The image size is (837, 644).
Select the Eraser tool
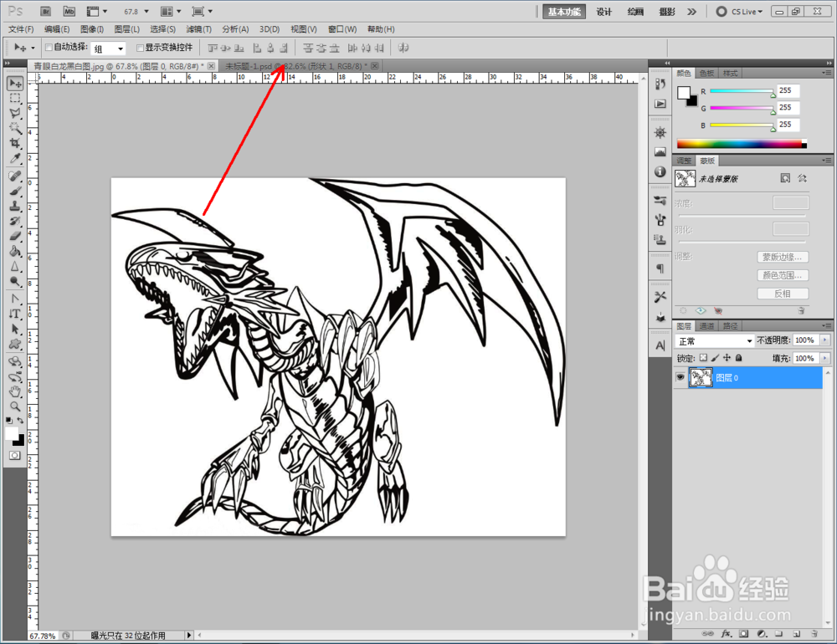15,236
